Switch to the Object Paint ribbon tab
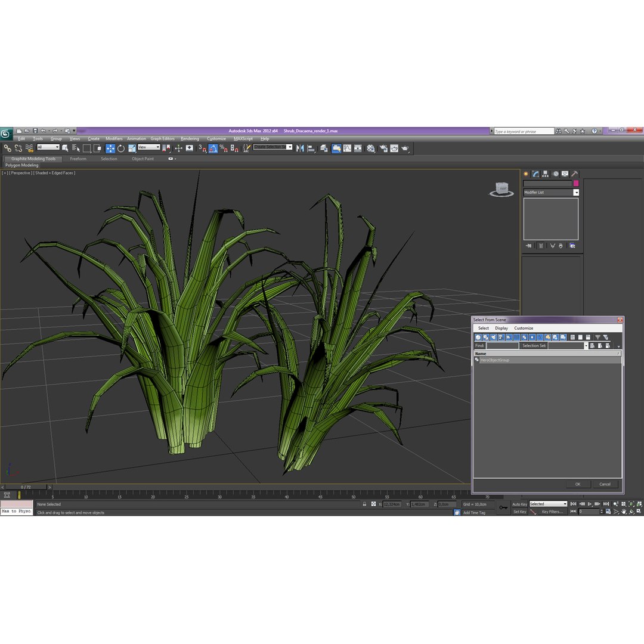Image resolution: width=644 pixels, height=644 pixels. pos(143,159)
